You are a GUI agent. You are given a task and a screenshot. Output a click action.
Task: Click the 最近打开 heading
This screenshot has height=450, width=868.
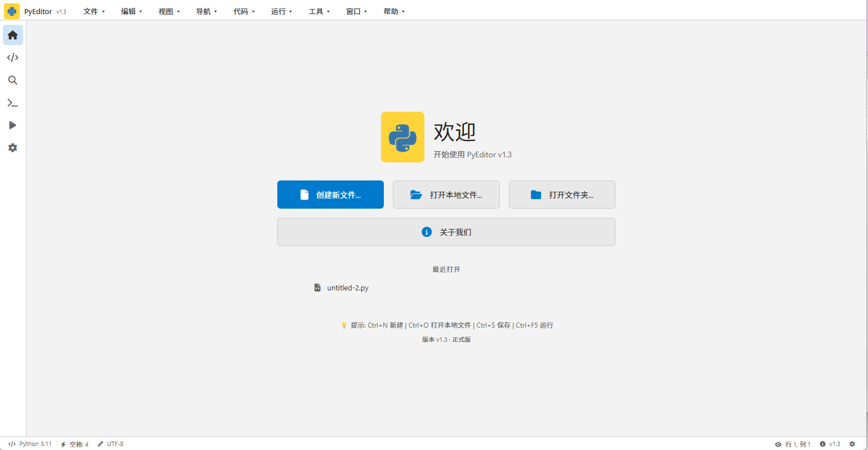(446, 270)
